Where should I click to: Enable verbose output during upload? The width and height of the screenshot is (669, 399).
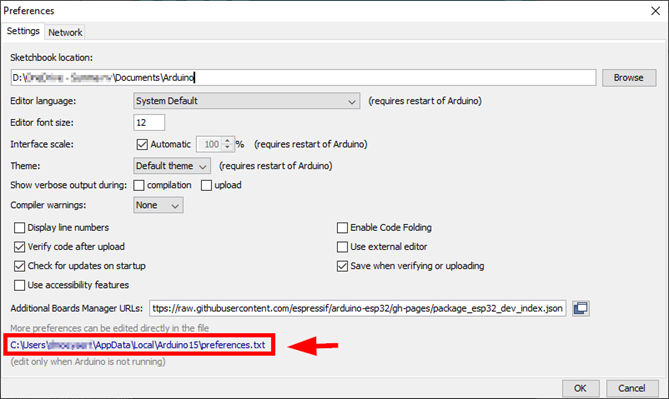coord(207,185)
